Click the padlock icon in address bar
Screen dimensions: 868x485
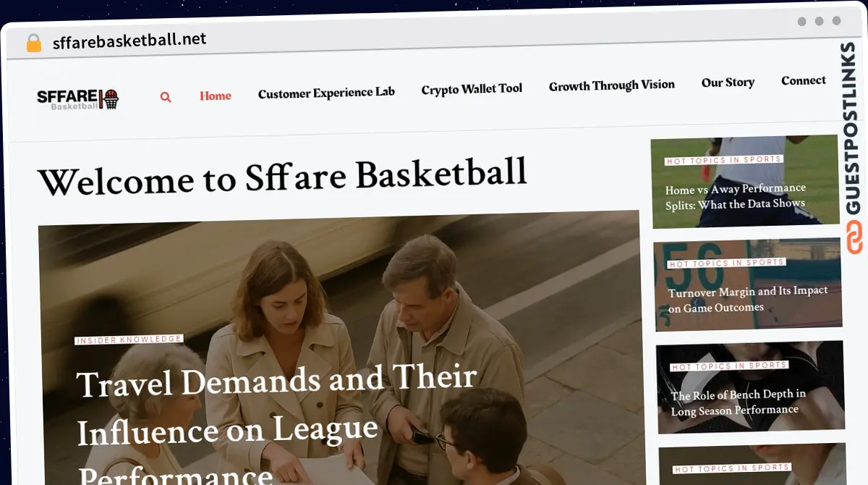(x=34, y=43)
